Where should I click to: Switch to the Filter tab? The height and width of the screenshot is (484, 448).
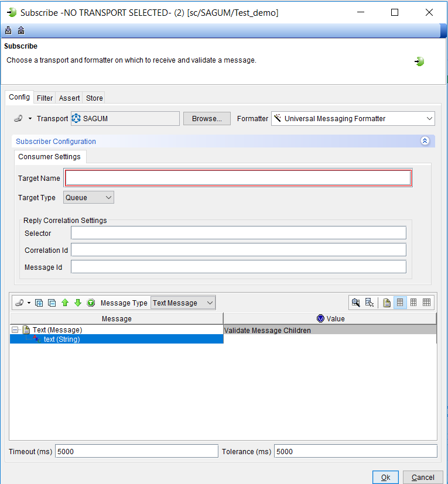tap(45, 98)
